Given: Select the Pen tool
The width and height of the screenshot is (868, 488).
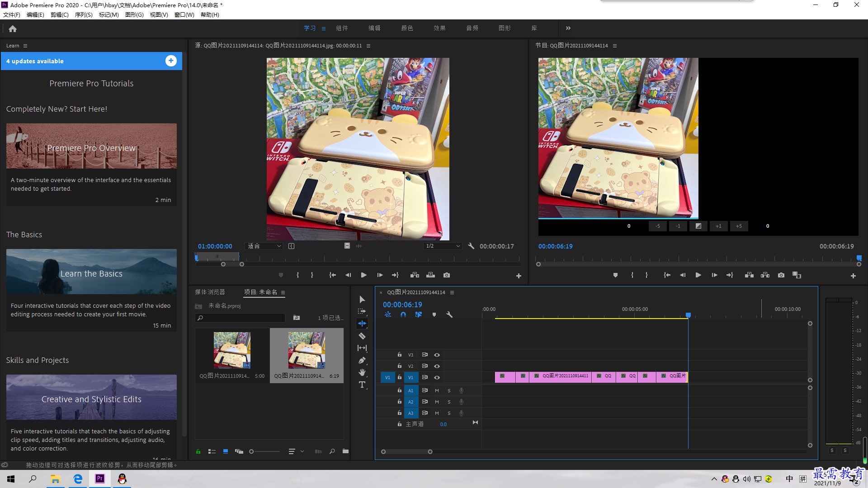Looking at the screenshot, I should (362, 360).
